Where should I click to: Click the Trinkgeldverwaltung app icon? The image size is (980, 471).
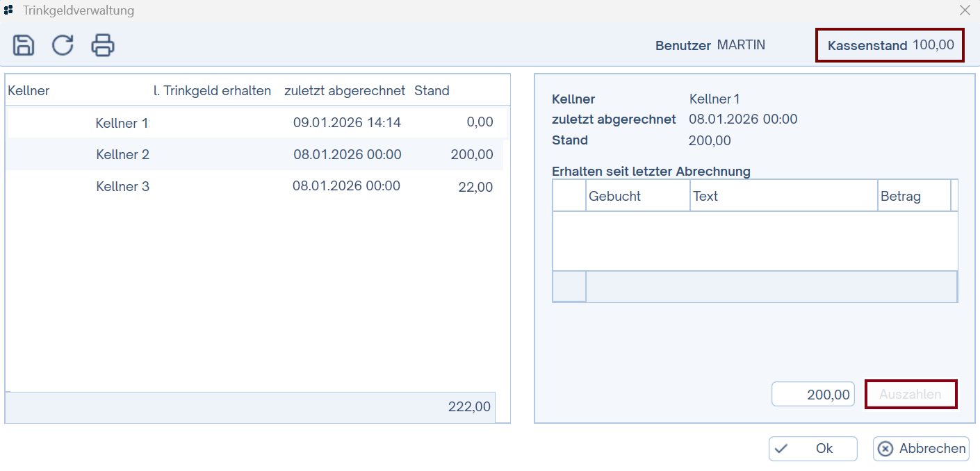(x=10, y=10)
